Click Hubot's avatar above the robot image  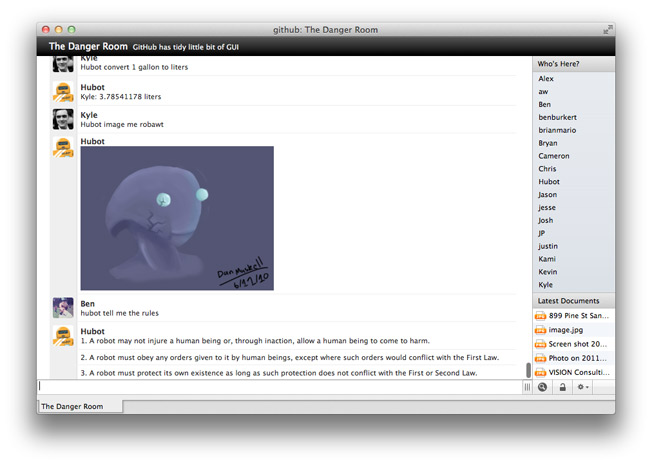(63, 147)
